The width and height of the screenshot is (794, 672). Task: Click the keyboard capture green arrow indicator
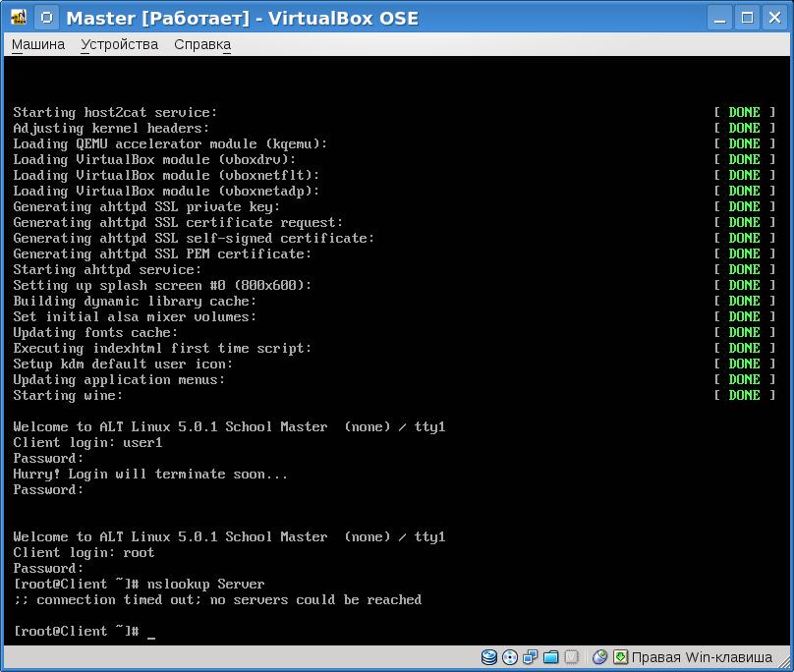coord(620,656)
